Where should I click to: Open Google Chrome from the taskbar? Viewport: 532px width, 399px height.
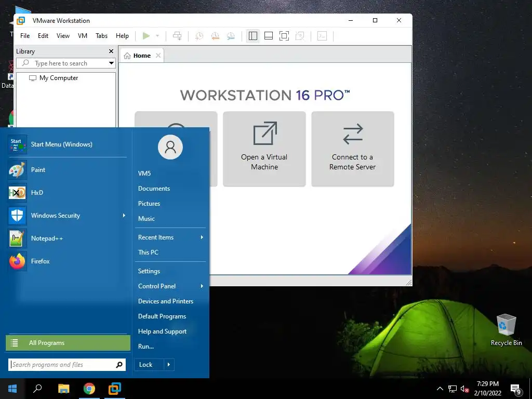tap(89, 389)
